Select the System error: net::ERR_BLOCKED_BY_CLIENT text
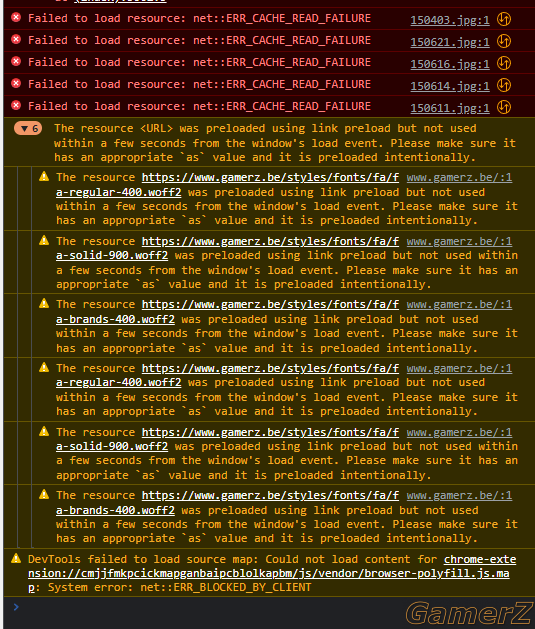Viewport: 535px width, 629px height. coord(179,587)
